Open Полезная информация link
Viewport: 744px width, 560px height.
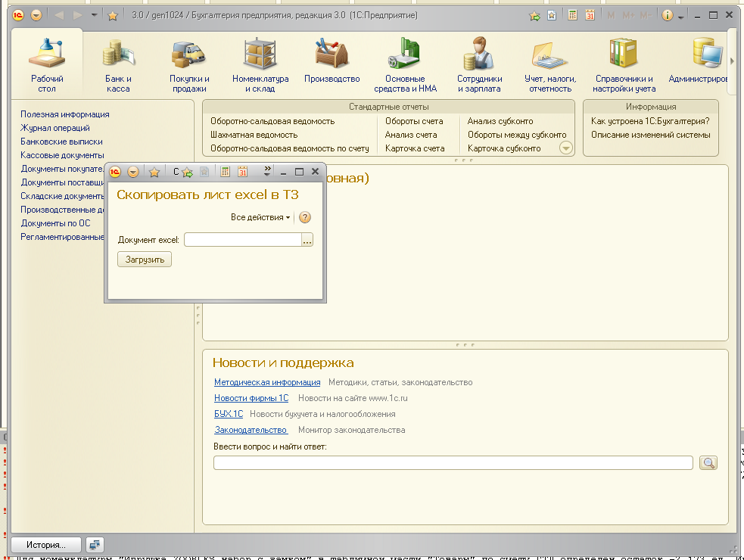click(x=65, y=114)
